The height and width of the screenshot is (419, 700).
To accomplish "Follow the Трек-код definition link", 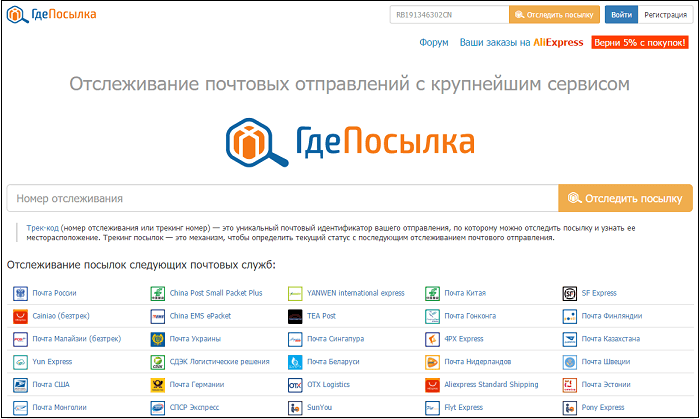I will pyautogui.click(x=42, y=228).
